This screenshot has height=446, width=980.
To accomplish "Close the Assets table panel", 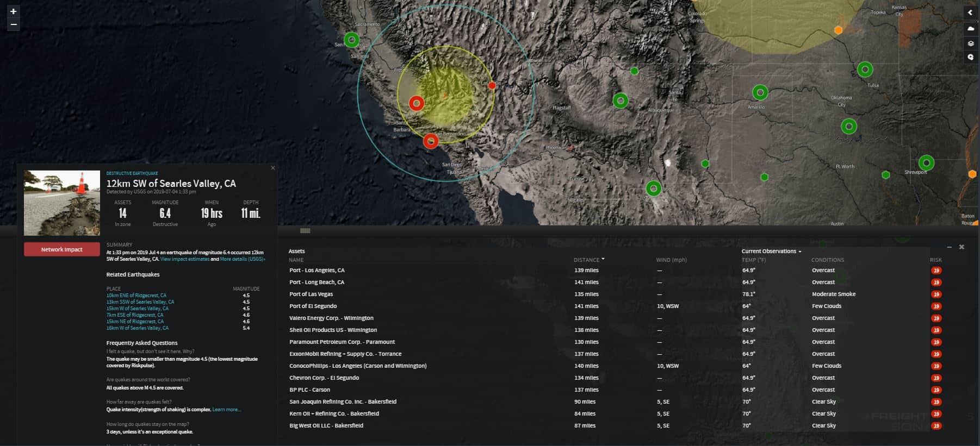I will (962, 247).
